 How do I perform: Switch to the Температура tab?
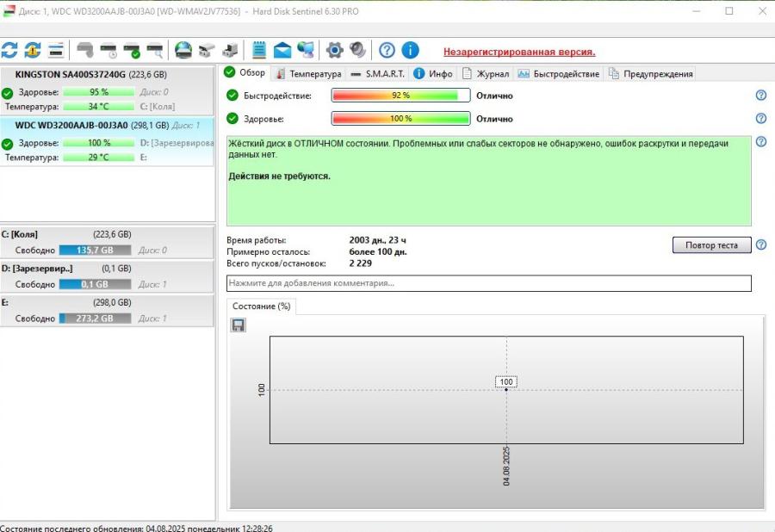click(308, 74)
